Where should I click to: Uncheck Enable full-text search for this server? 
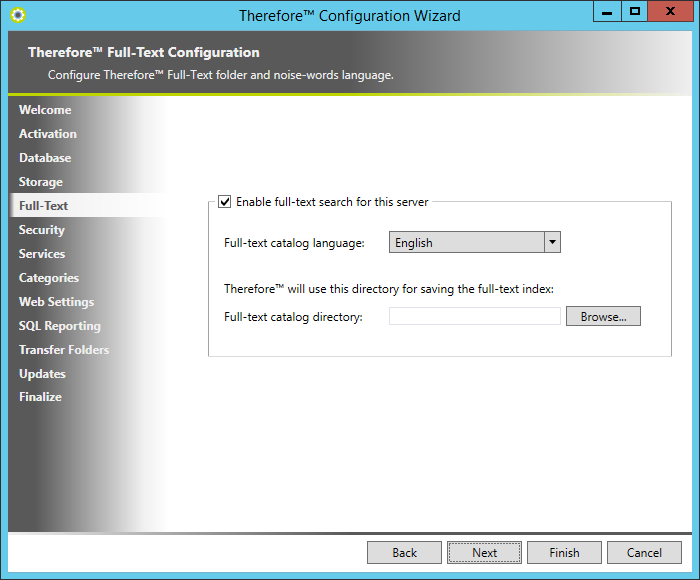pyautogui.click(x=225, y=202)
